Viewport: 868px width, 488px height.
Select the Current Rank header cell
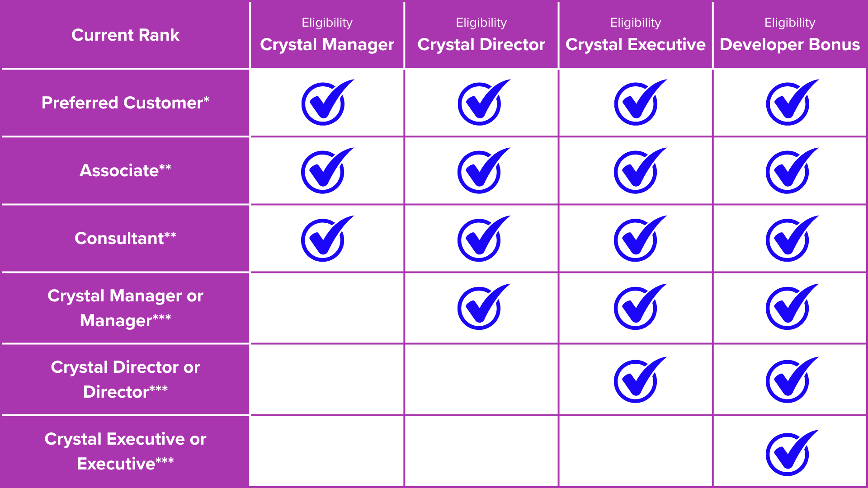point(125,35)
